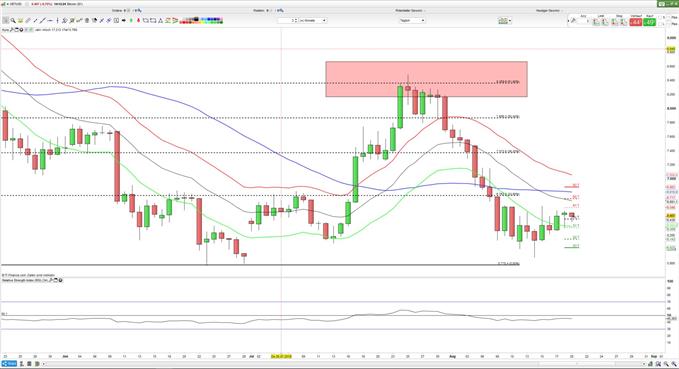Select the magnifier zoom tool
Image resolution: width=679 pixels, height=369 pixels.
pyautogui.click(x=13, y=20)
